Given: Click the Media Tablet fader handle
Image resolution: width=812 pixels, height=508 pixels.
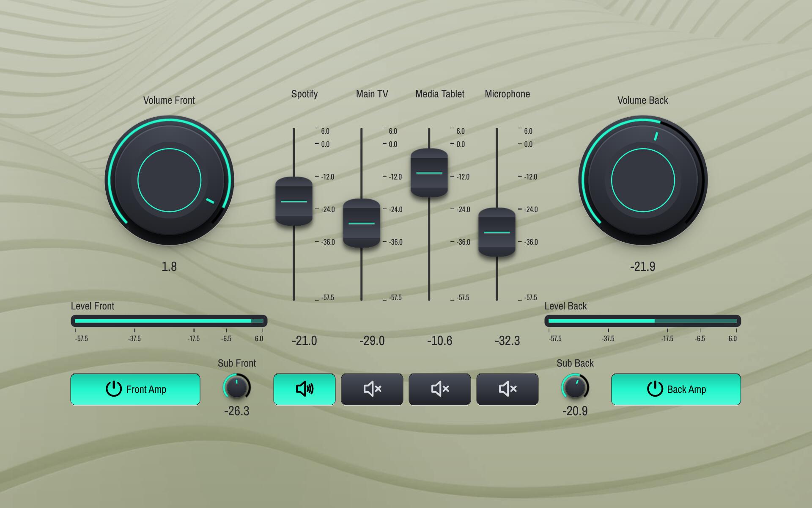Looking at the screenshot, I should 429,173.
